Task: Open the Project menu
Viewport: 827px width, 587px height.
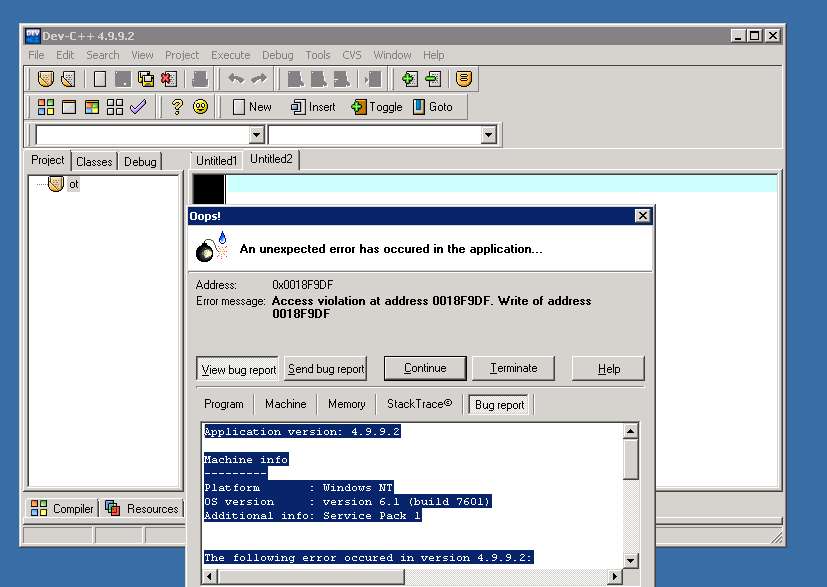Action: pos(182,55)
